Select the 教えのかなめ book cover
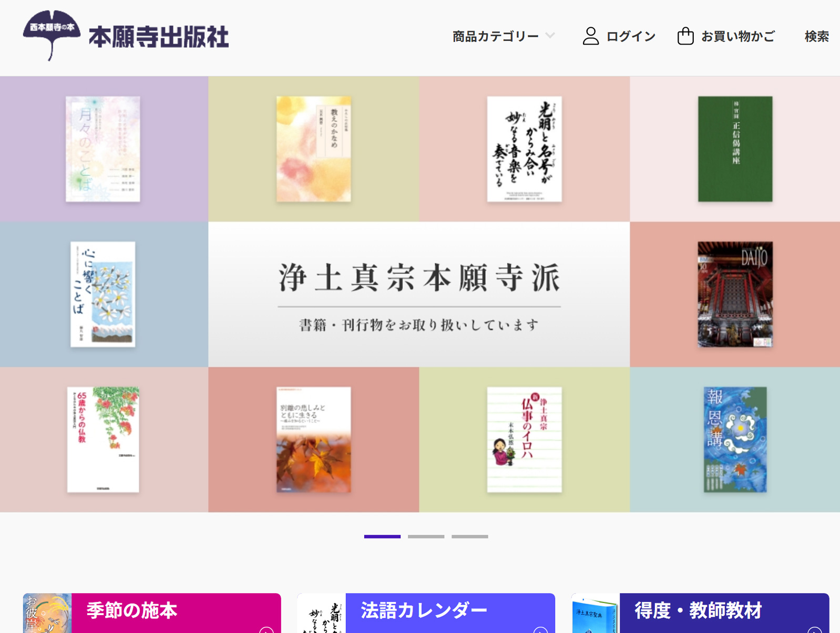 click(x=314, y=149)
